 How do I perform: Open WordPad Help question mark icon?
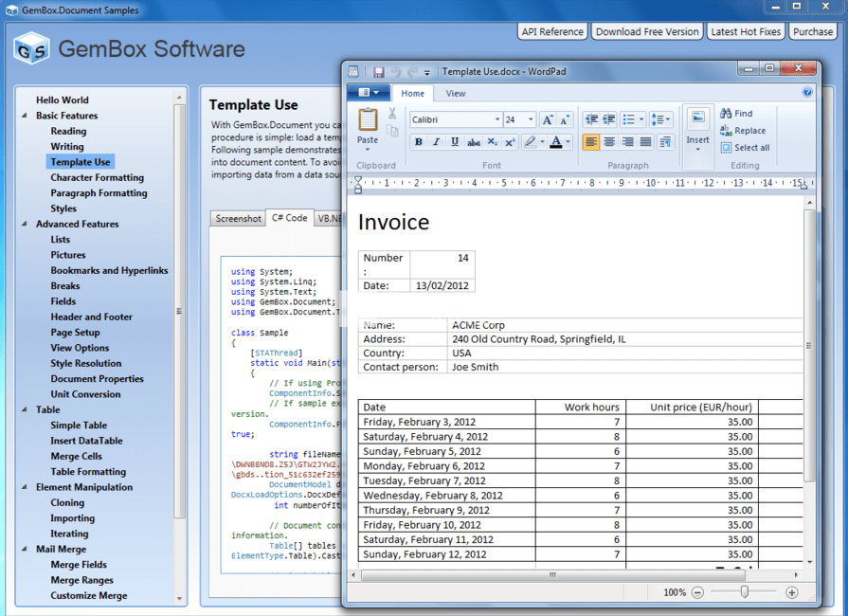[x=807, y=92]
